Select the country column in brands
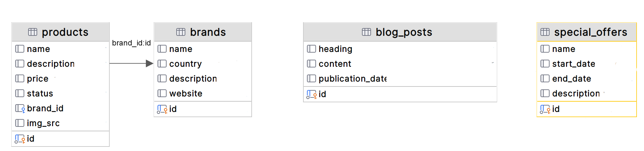 (203, 64)
